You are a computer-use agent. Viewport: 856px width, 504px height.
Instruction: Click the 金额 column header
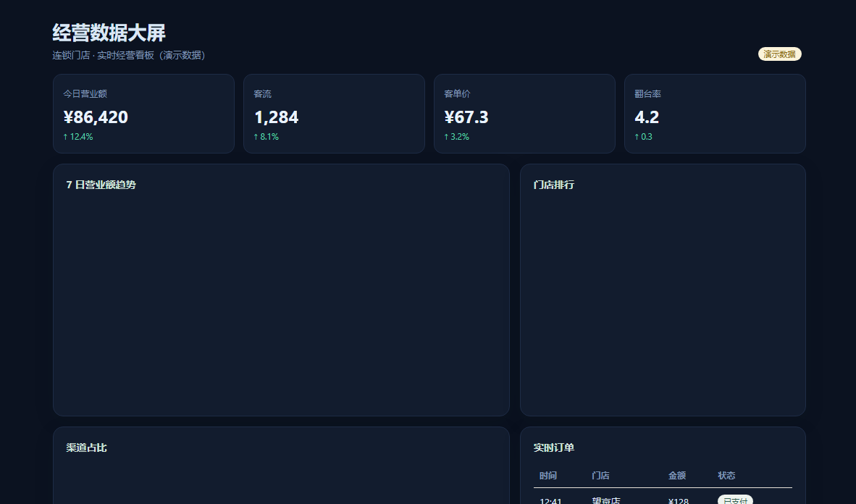[x=677, y=476]
